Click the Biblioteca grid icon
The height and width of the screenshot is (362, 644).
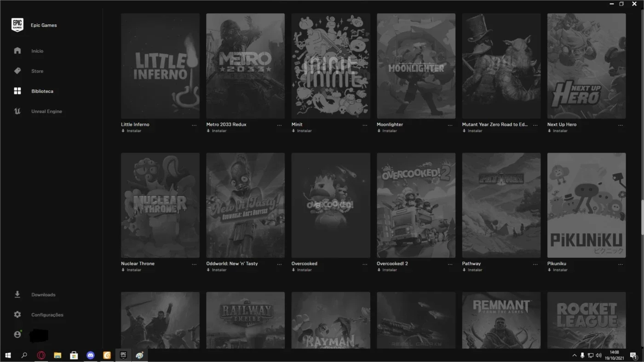pyautogui.click(x=17, y=91)
